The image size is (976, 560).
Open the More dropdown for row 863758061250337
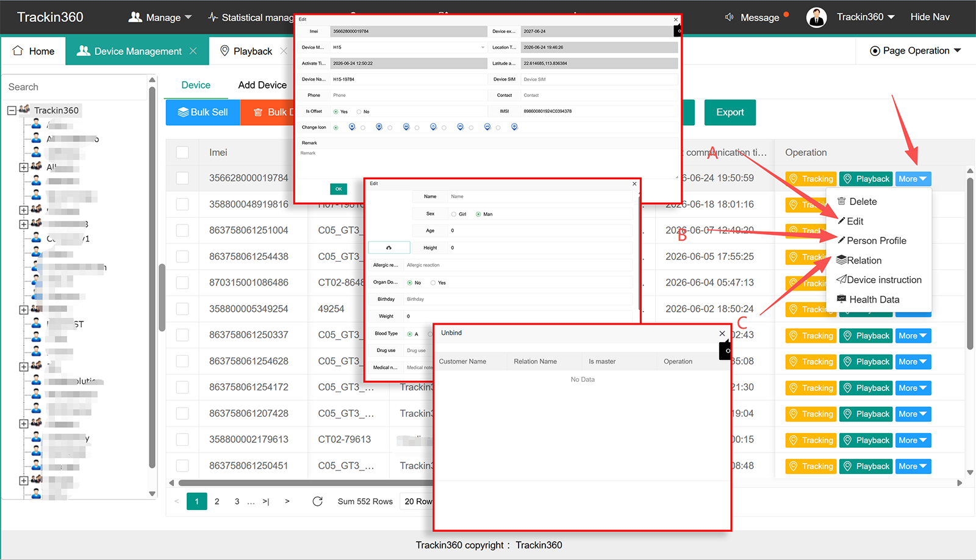(x=913, y=336)
